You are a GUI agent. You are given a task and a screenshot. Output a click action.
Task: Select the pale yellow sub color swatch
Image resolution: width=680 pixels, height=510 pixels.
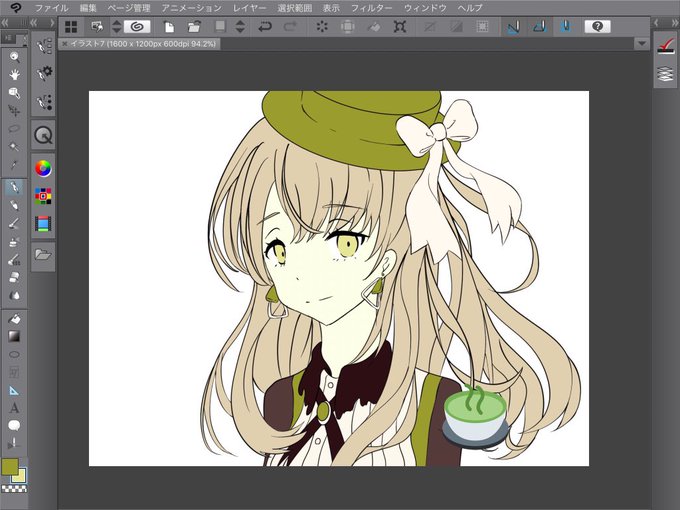20,477
